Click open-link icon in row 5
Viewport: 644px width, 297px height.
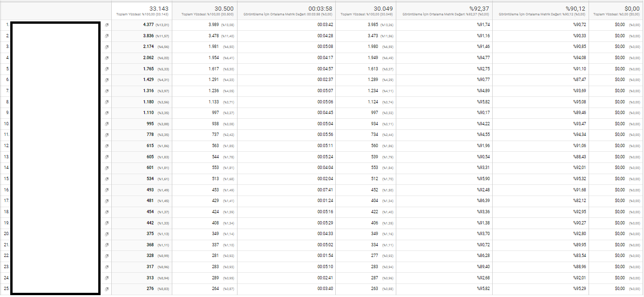(107, 69)
